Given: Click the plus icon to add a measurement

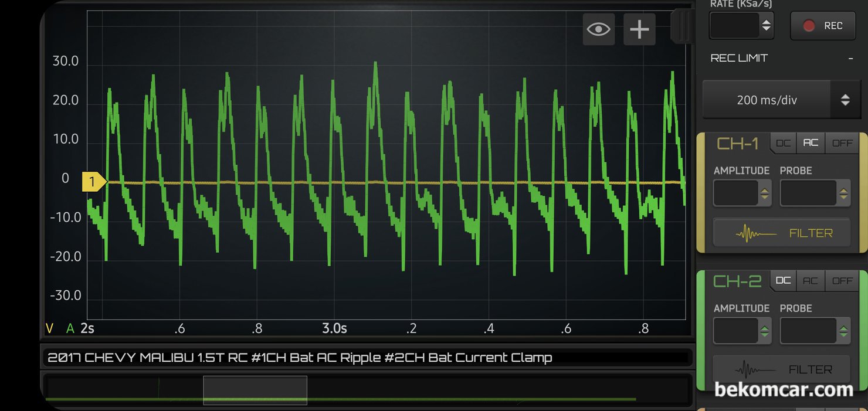Looking at the screenshot, I should click(x=639, y=29).
